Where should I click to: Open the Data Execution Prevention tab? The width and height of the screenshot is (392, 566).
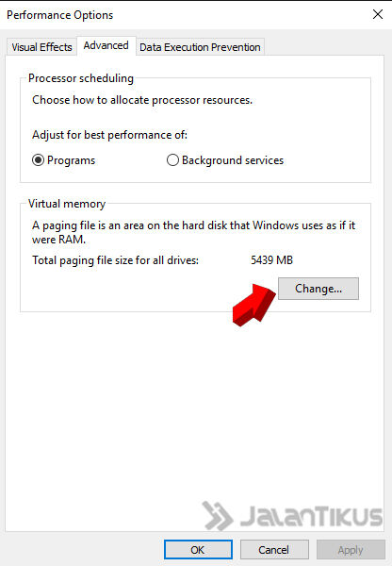click(x=200, y=47)
